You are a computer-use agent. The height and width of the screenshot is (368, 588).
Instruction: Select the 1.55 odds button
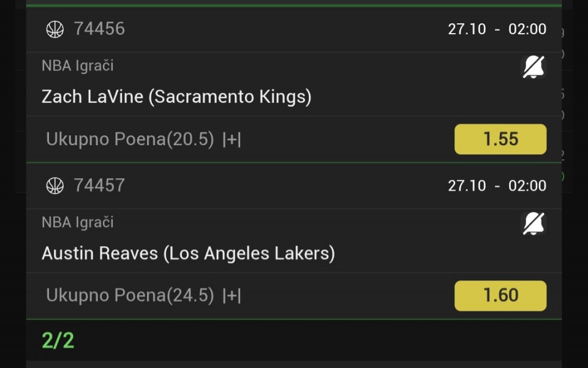coord(500,139)
